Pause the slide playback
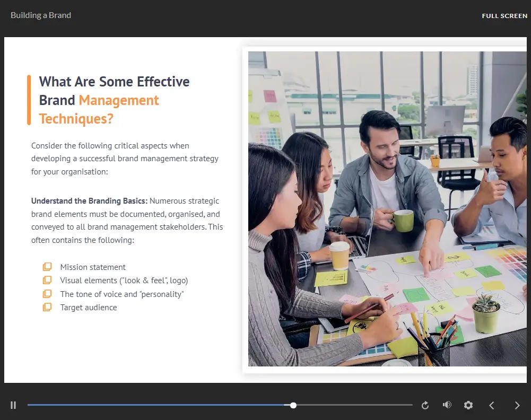Viewport: 531px width, 420px height. coord(13,405)
